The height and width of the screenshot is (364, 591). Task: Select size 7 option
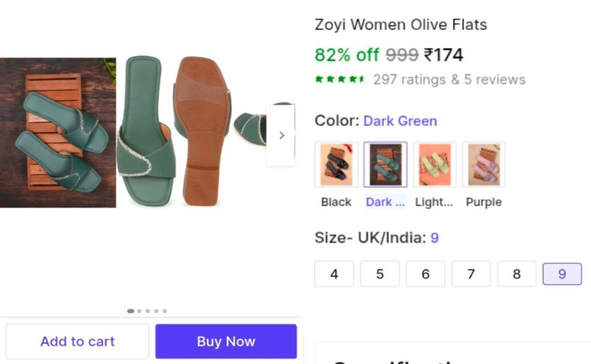coord(471,274)
